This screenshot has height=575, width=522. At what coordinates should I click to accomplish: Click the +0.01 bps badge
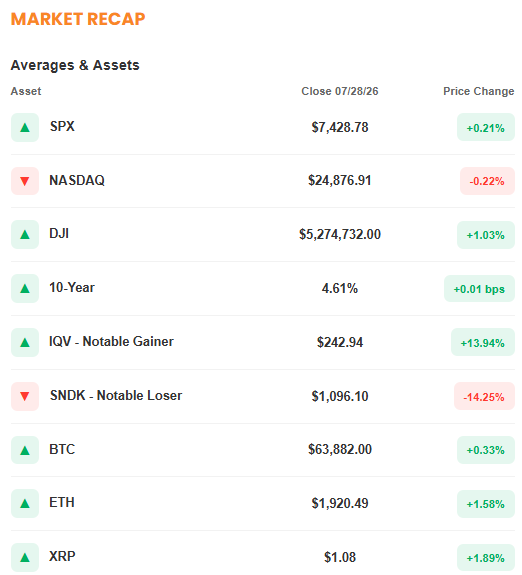click(479, 289)
